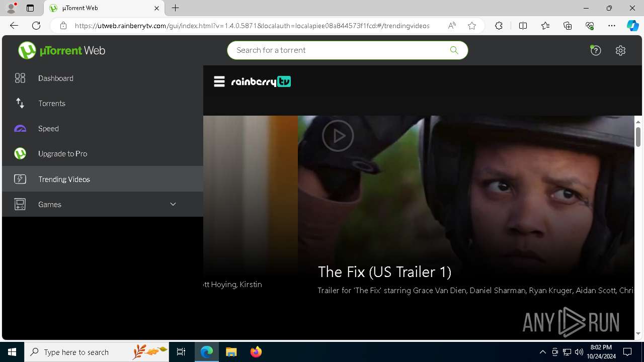
Task: Click the Games console icon
Action: pos(20,204)
